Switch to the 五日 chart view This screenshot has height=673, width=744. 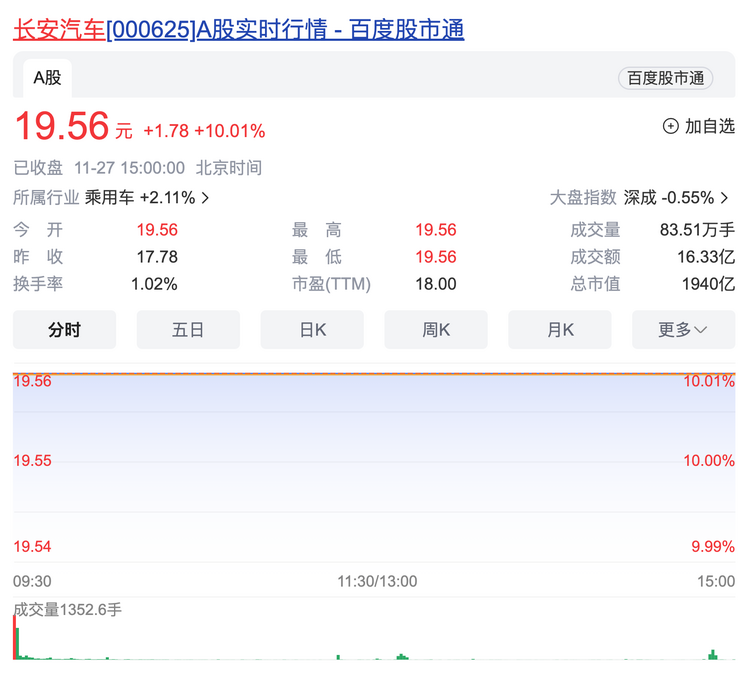point(188,330)
